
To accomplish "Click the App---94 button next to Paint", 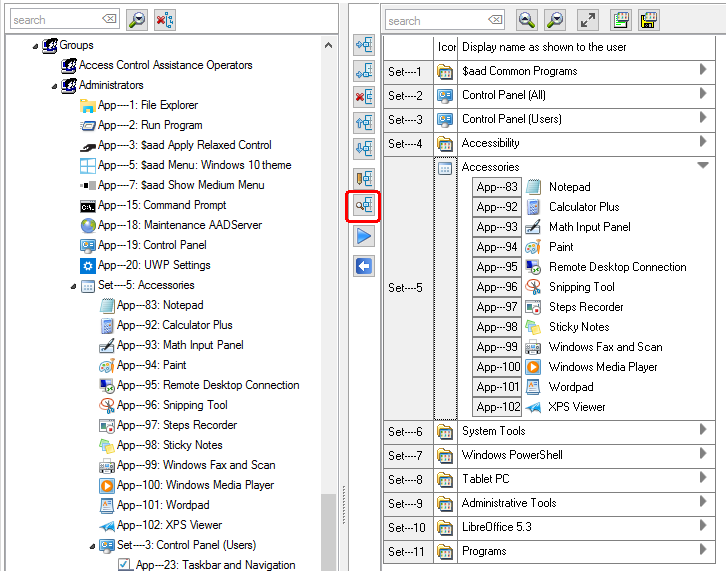I will coord(497,247).
